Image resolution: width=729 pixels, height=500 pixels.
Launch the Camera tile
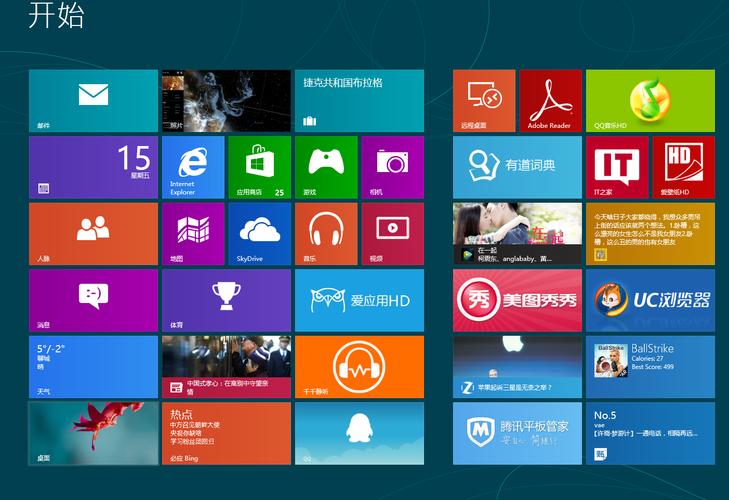[x=392, y=167]
